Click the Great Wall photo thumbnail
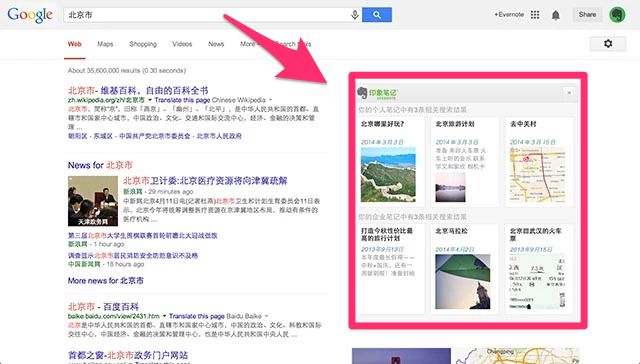Screen dimensions: 640x364 click(x=388, y=175)
